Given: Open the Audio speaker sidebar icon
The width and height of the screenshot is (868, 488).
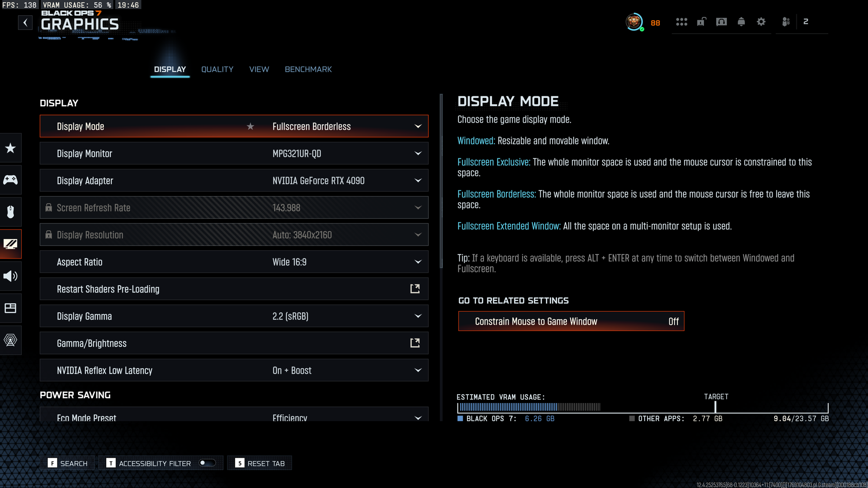Looking at the screenshot, I should pos(10,276).
